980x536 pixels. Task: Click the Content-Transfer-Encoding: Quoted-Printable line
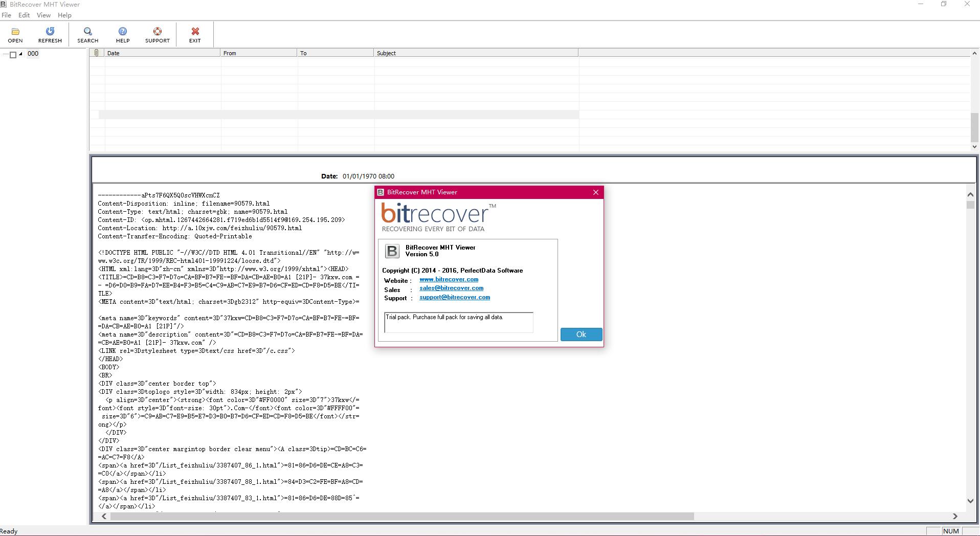pos(175,236)
